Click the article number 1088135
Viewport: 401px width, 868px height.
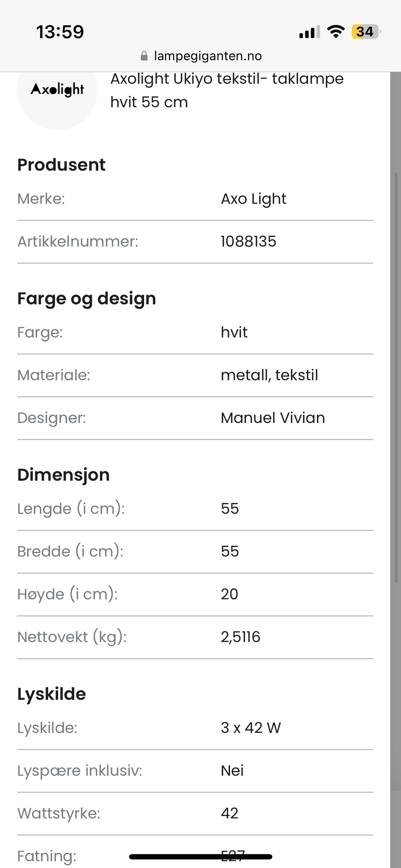pyautogui.click(x=249, y=241)
